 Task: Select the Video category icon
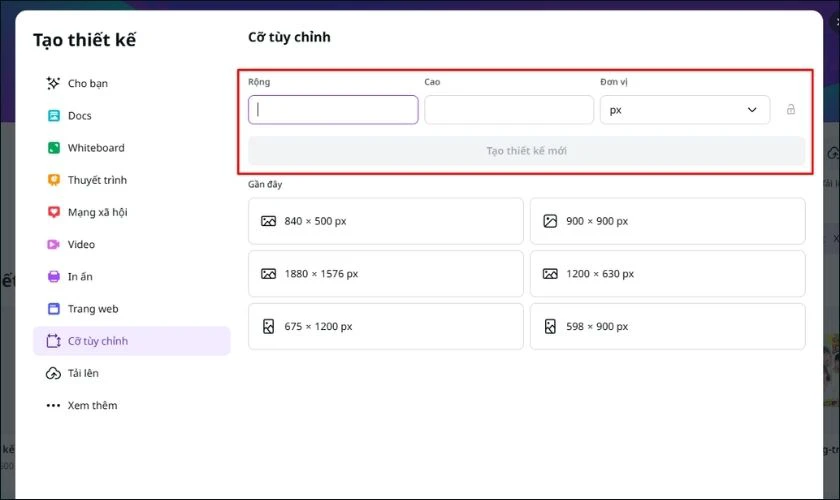point(54,244)
